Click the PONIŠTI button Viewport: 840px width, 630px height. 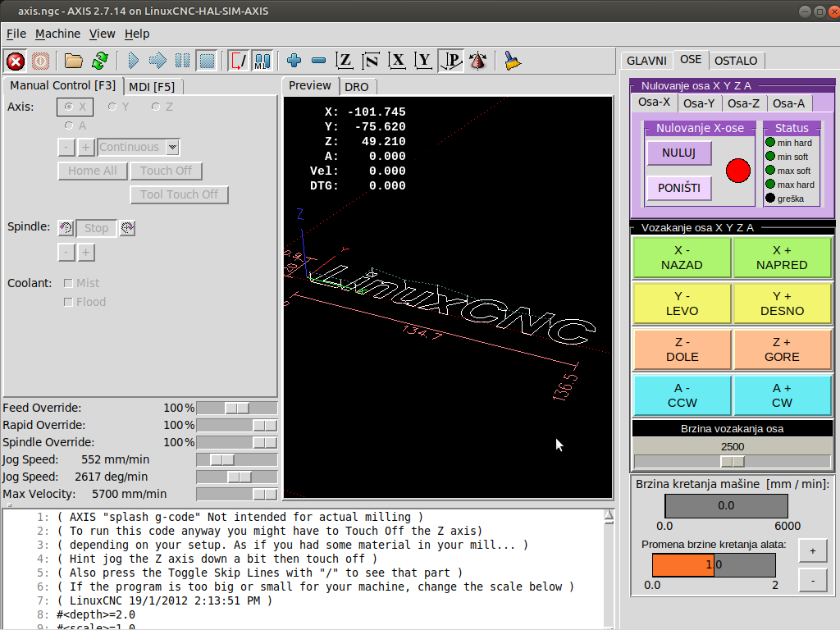point(678,188)
